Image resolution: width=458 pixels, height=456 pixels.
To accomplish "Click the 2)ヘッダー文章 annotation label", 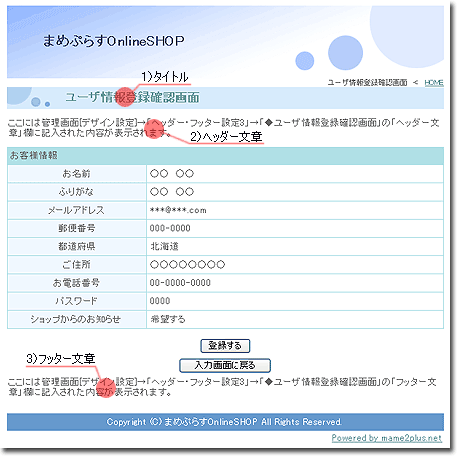I will [226, 137].
